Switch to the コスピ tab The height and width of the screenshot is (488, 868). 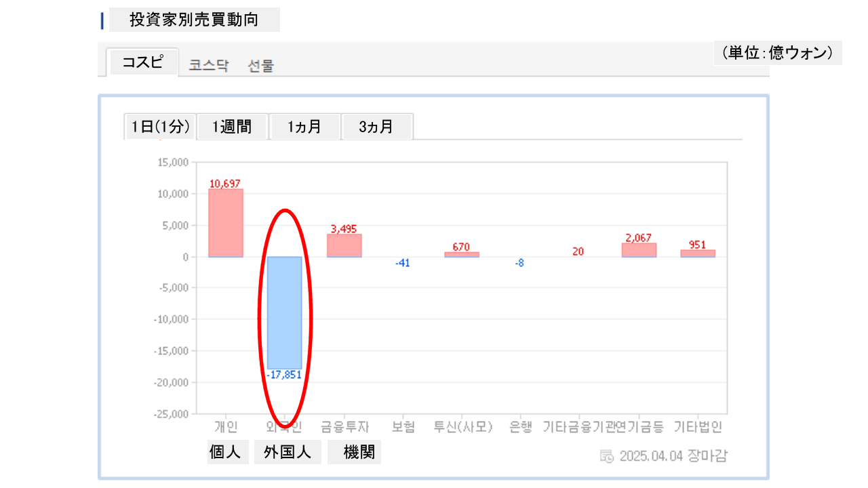(142, 62)
